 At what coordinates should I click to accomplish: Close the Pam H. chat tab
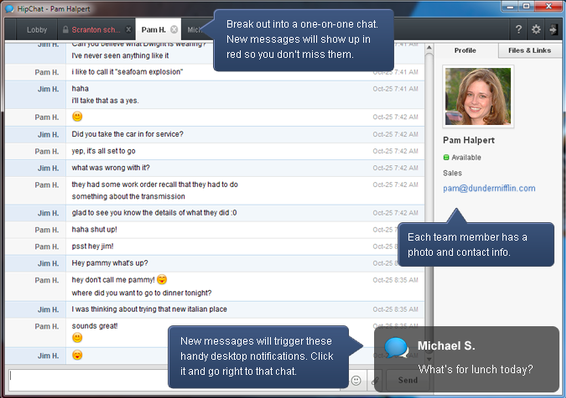pos(174,30)
